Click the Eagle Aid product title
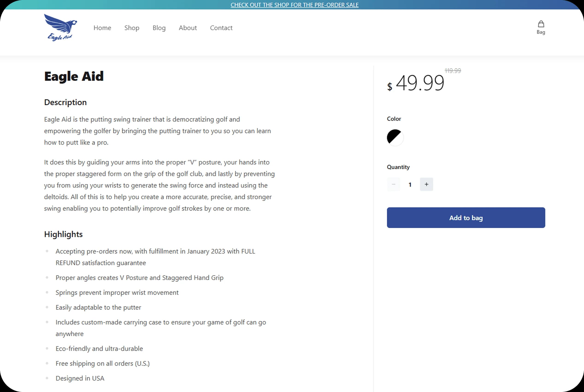Viewport: 584px width, 392px height. (x=74, y=76)
